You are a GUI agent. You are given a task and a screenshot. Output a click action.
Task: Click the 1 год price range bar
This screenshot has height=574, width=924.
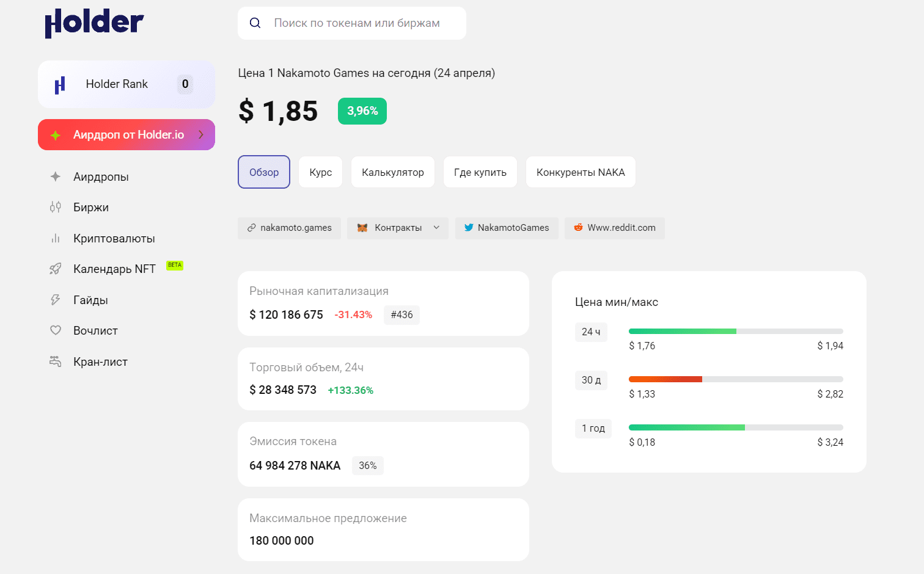pos(736,427)
